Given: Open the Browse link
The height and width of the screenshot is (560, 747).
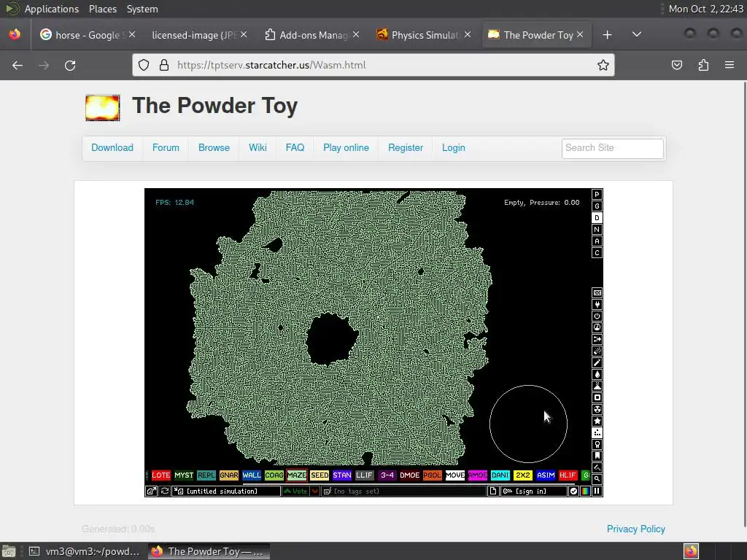Looking at the screenshot, I should coord(214,147).
